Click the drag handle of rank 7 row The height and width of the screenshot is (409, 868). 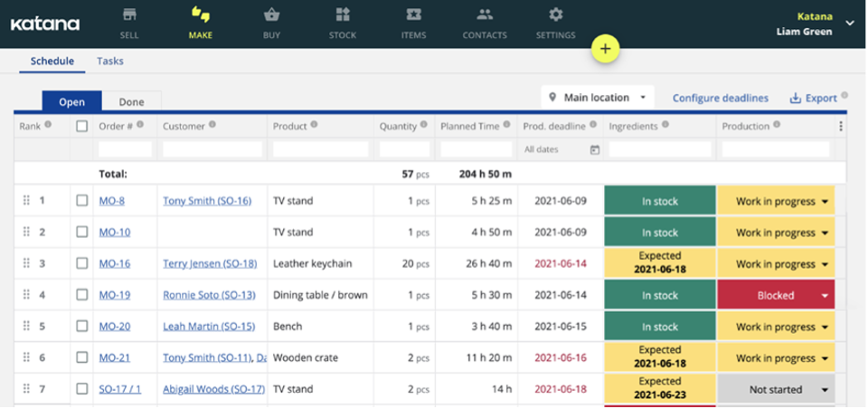(26, 389)
